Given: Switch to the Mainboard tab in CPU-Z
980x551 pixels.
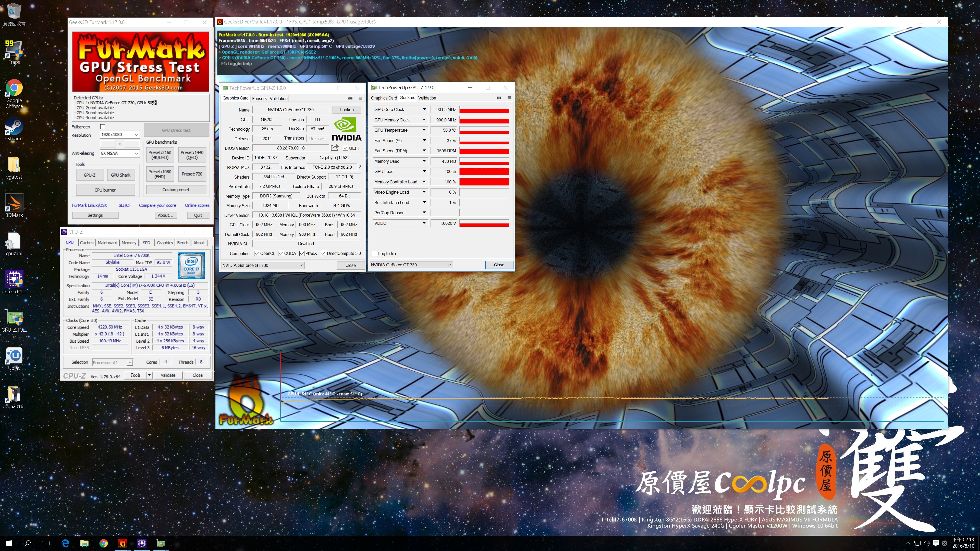Looking at the screenshot, I should point(107,243).
